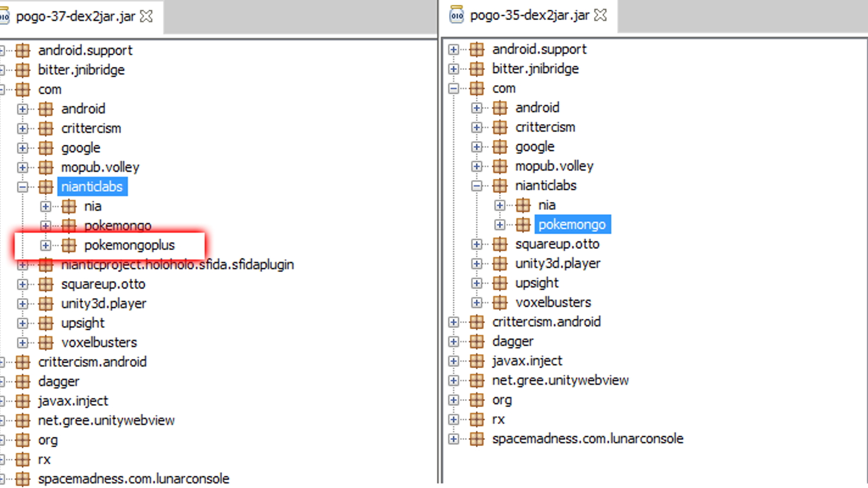Expand the google node in pogo-37 pane
The height and width of the screenshot is (488, 868).
[22, 148]
